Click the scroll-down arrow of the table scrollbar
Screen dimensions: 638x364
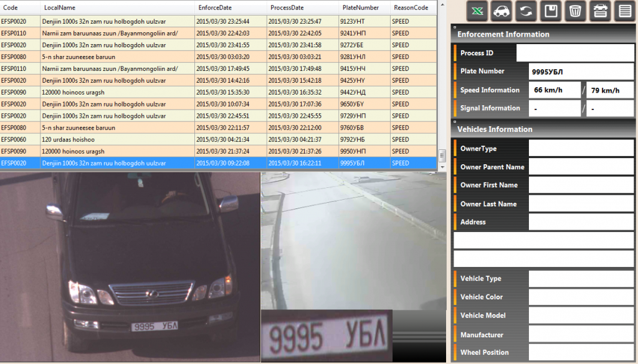(x=442, y=166)
